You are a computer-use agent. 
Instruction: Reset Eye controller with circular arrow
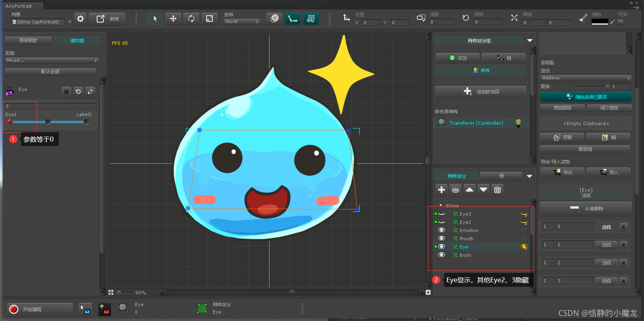78,92
